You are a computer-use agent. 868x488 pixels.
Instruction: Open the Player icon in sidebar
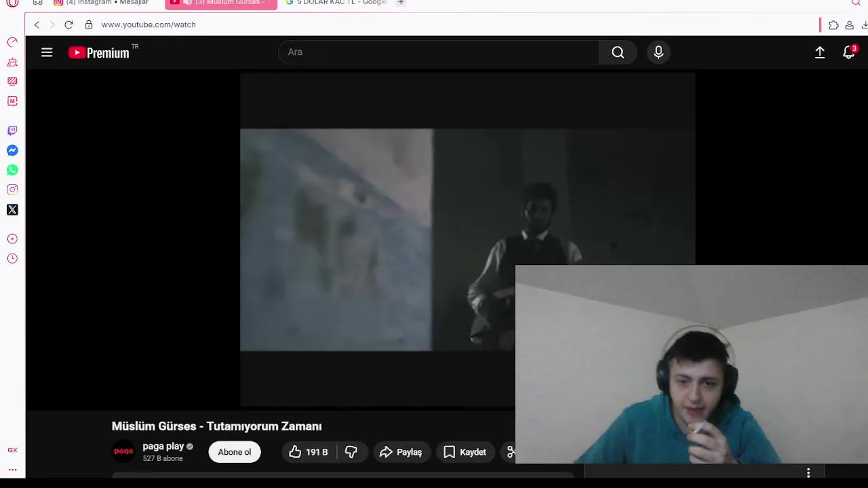tap(12, 239)
